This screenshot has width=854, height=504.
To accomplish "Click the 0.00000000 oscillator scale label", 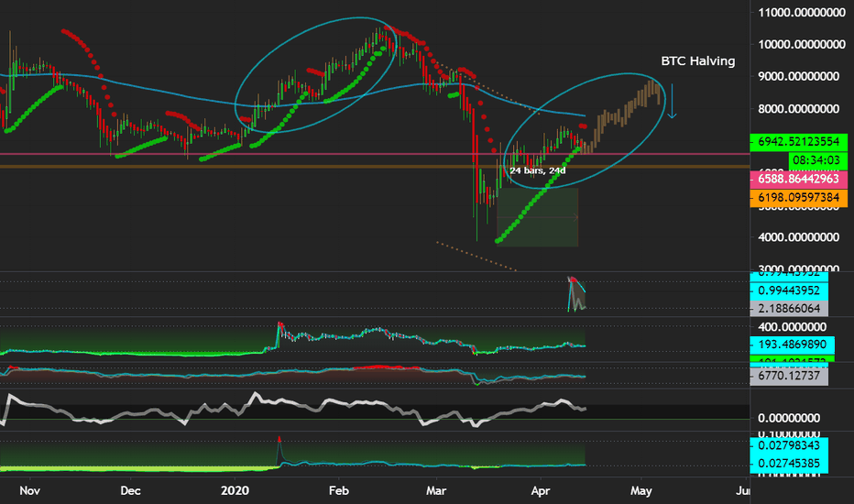I will point(789,418).
